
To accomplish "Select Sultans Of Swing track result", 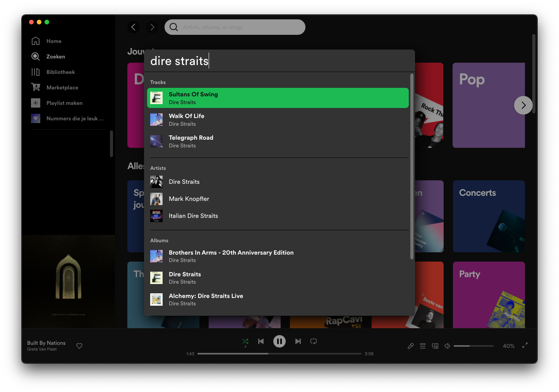I will (278, 98).
